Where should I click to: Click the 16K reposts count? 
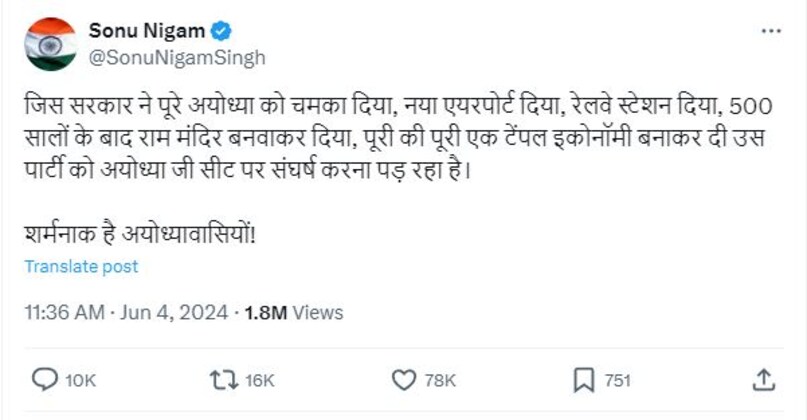click(258, 381)
